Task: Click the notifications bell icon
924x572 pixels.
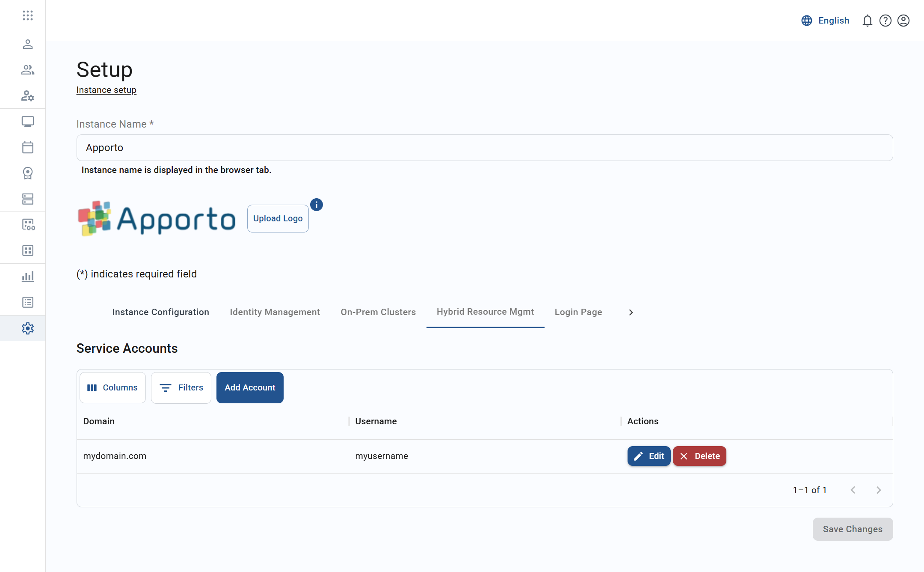Action: [x=867, y=20]
